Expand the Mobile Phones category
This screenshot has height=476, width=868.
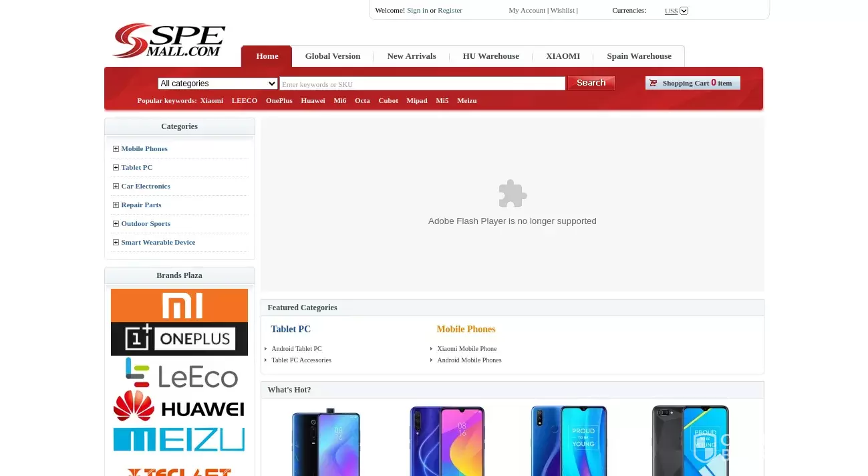click(x=116, y=148)
